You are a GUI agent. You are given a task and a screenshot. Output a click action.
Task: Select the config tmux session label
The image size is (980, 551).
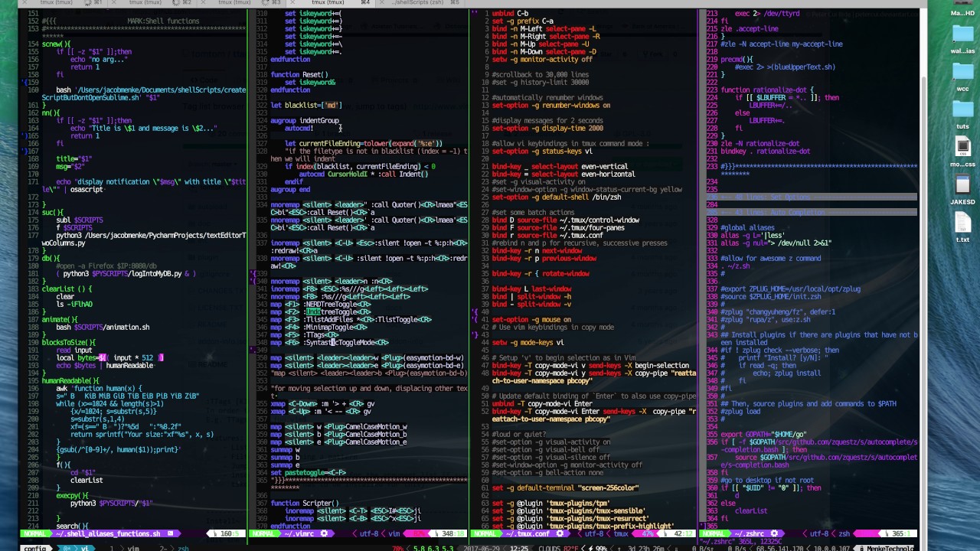[35, 548]
